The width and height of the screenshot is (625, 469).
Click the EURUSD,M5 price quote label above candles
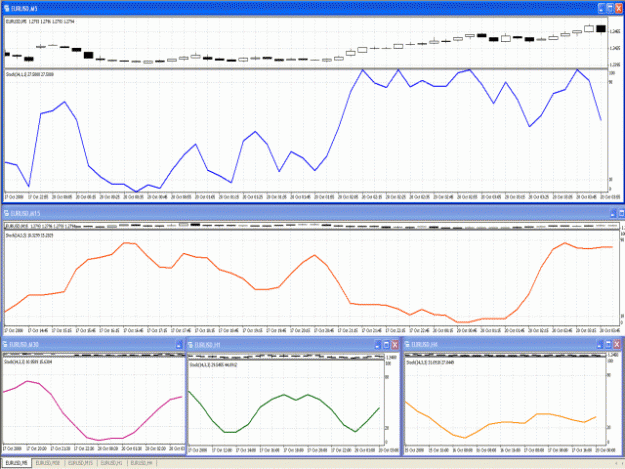click(40, 22)
